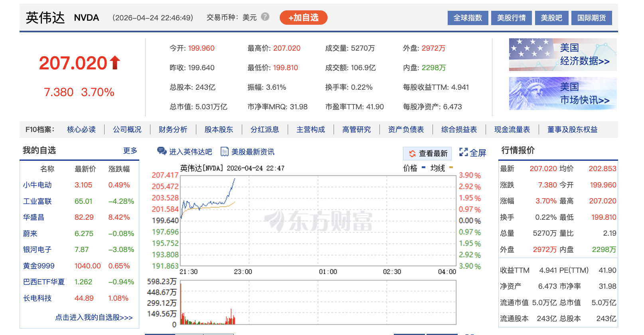Refresh chart with 查看最新 button
Image resolution: width=644 pixels, height=335 pixels.
(427, 154)
